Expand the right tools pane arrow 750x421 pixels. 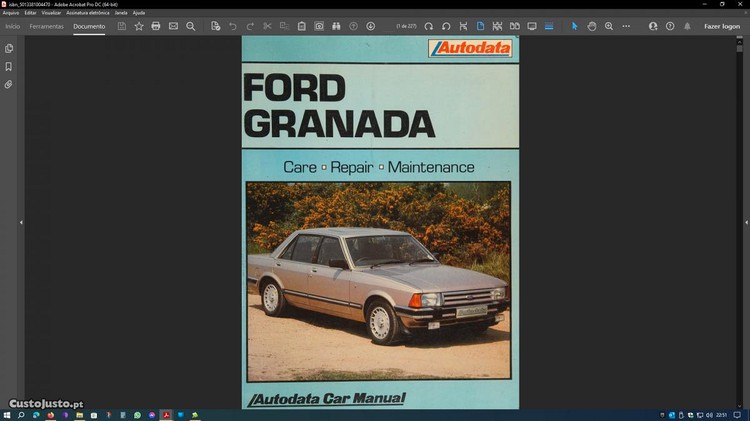743,222
